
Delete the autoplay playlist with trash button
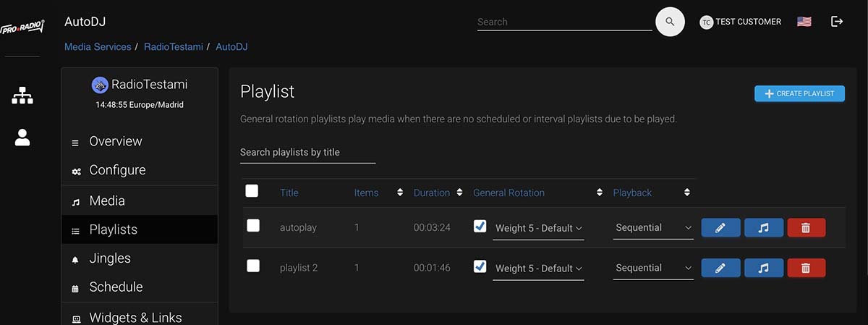click(806, 228)
